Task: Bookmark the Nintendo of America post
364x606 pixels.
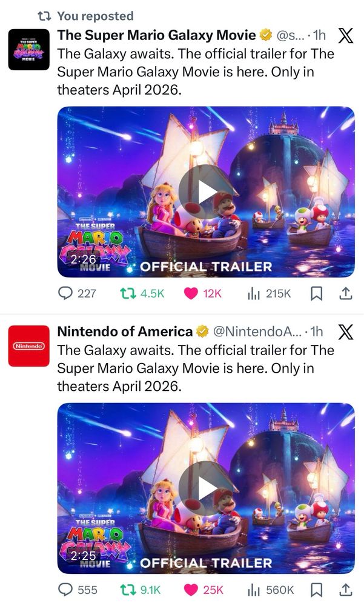Action: point(317,590)
